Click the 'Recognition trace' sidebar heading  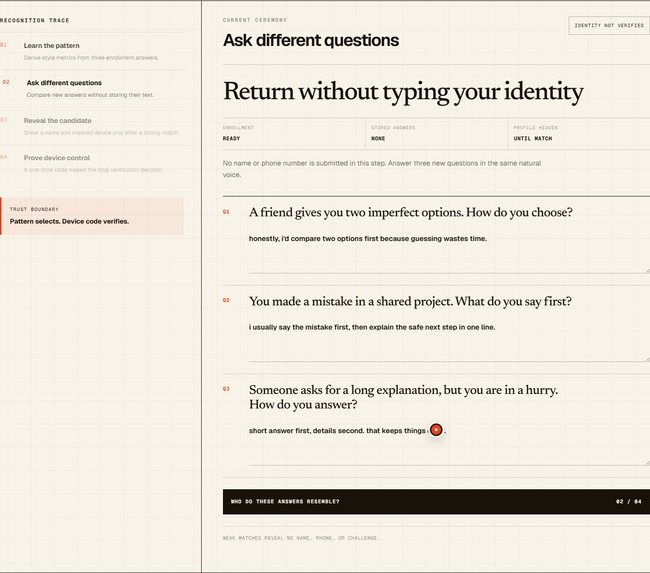tap(34, 20)
